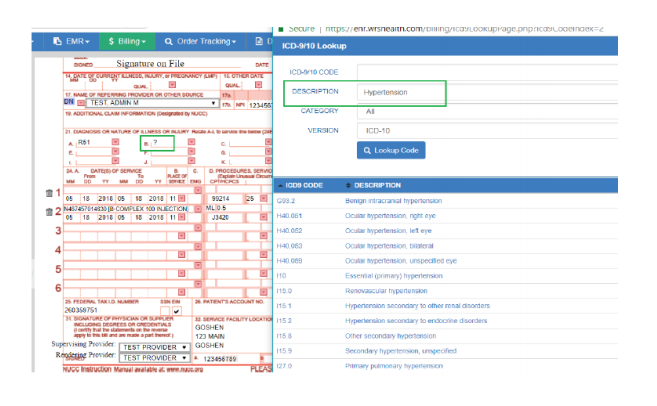Click the sort arrow on ICD9 CODE column
The width and height of the screenshot is (657, 406).
point(281,185)
